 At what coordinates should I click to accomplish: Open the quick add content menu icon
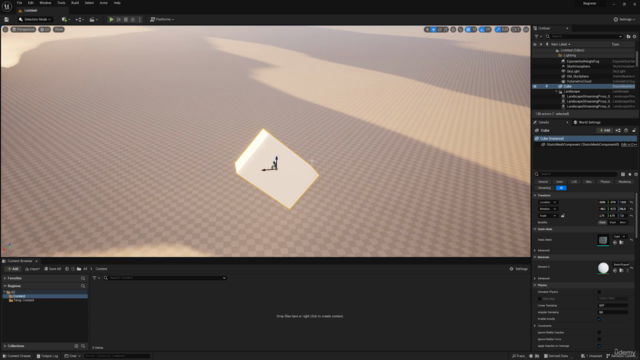point(65,19)
